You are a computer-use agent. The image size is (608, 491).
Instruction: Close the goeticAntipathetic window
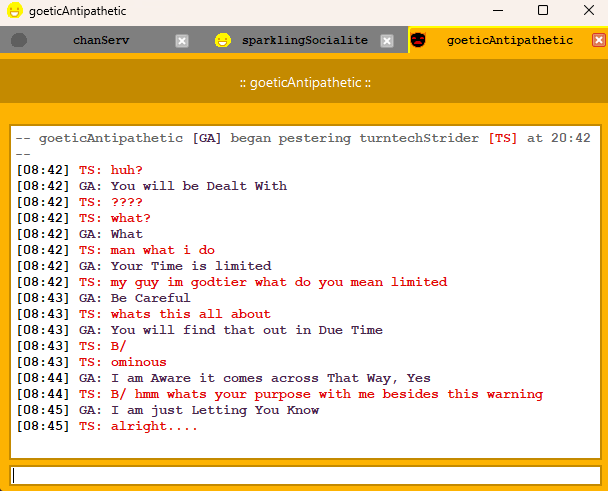[589, 10]
